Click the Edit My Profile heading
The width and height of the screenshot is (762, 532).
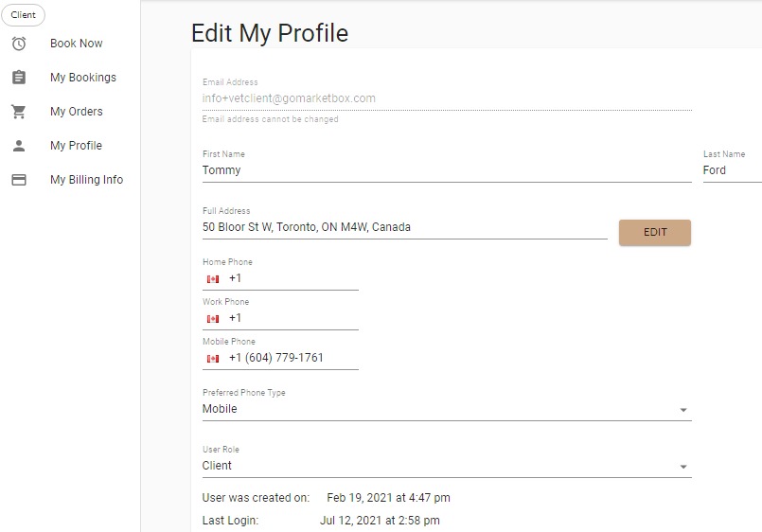pyautogui.click(x=270, y=33)
